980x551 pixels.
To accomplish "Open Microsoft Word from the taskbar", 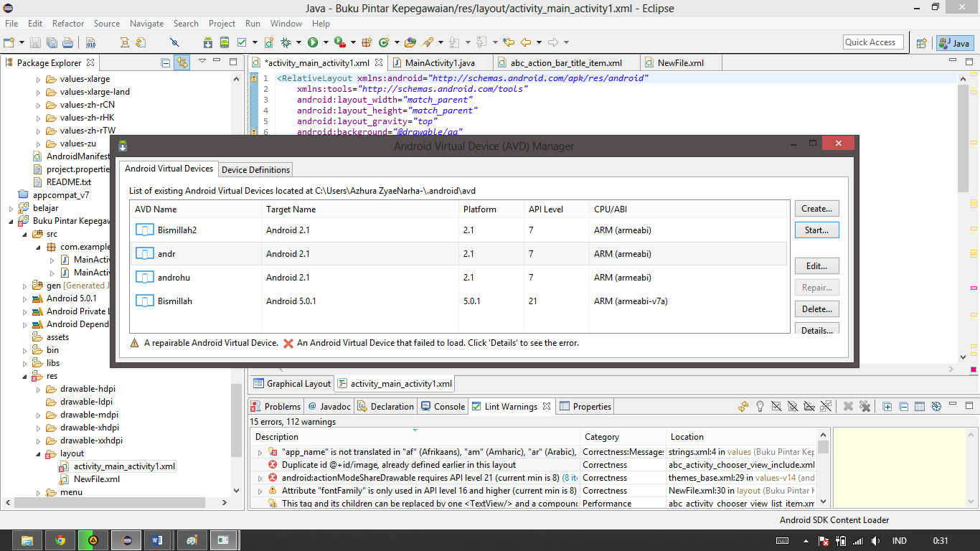I will point(159,540).
